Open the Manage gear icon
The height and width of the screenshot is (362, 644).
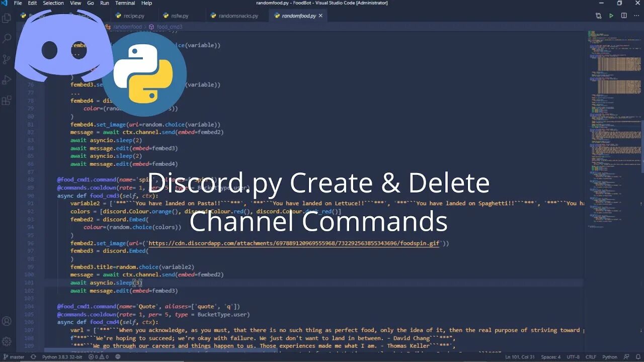tap(7, 341)
